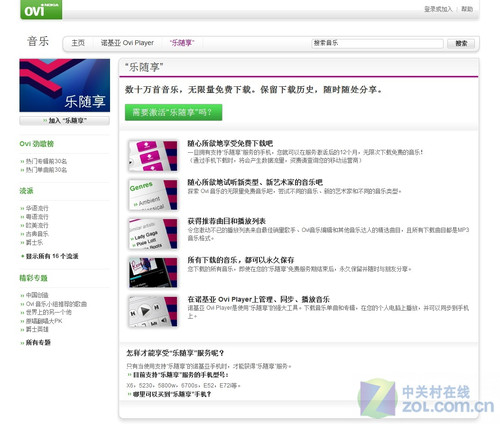The width and height of the screenshot is (500, 424).
Task: Click the 精彩专题 section heading
Action: [33, 278]
